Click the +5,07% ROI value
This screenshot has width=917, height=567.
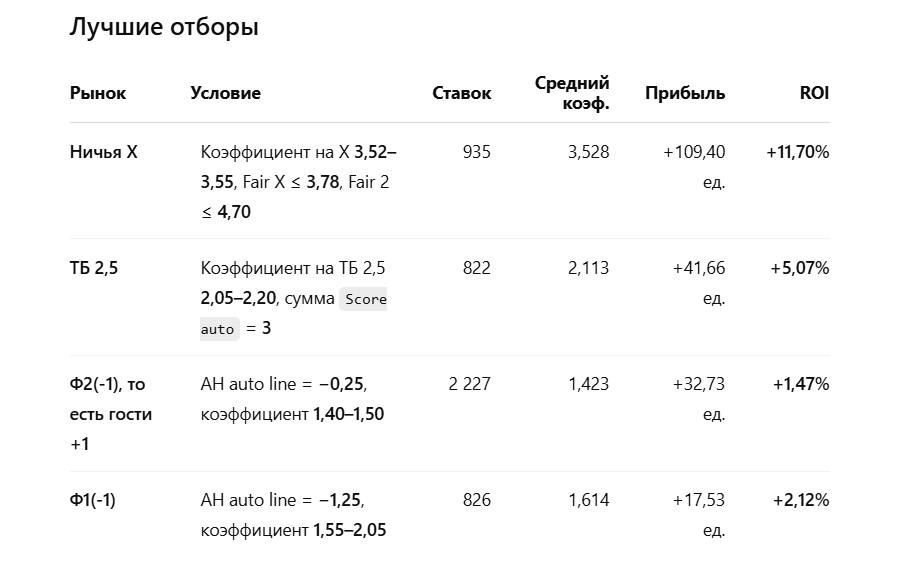click(799, 268)
